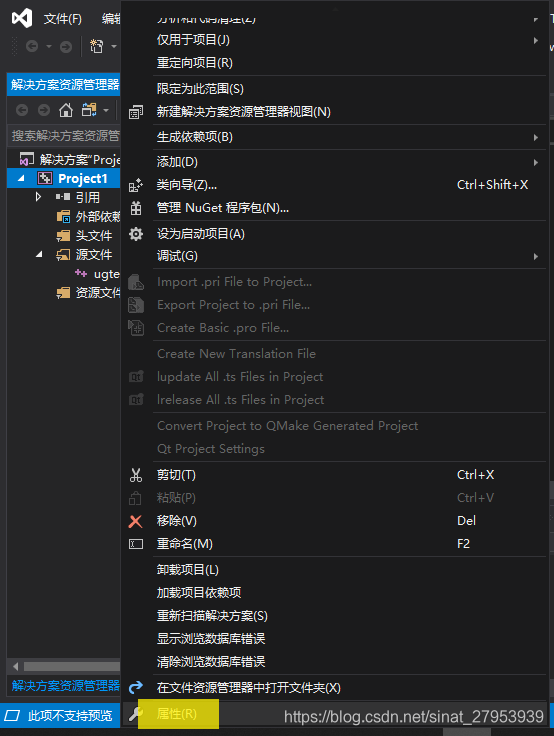Viewport: 554px width, 736px height.
Task: Click the NuGet package icon
Action: tap(136, 208)
